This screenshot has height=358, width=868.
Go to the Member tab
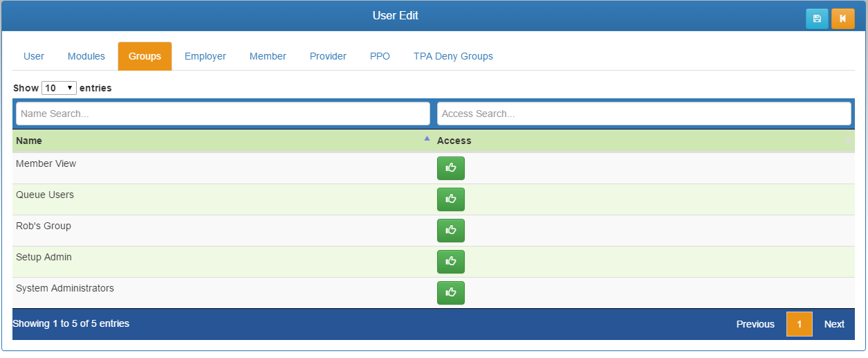pyautogui.click(x=268, y=56)
